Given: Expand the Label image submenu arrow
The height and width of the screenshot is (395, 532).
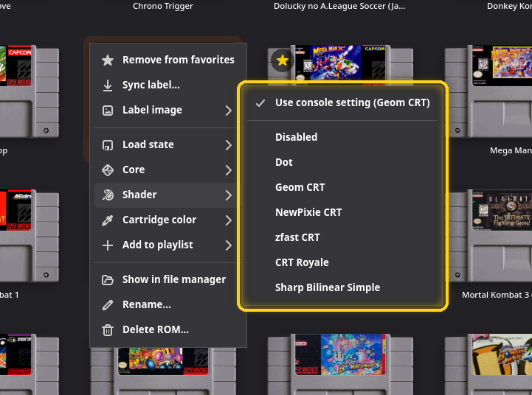Looking at the screenshot, I should [229, 111].
